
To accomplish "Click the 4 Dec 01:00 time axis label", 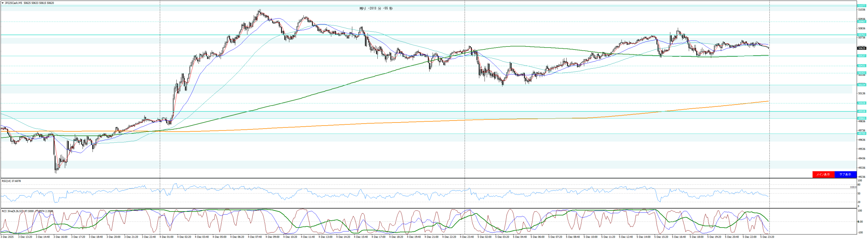I will pos(166,237).
